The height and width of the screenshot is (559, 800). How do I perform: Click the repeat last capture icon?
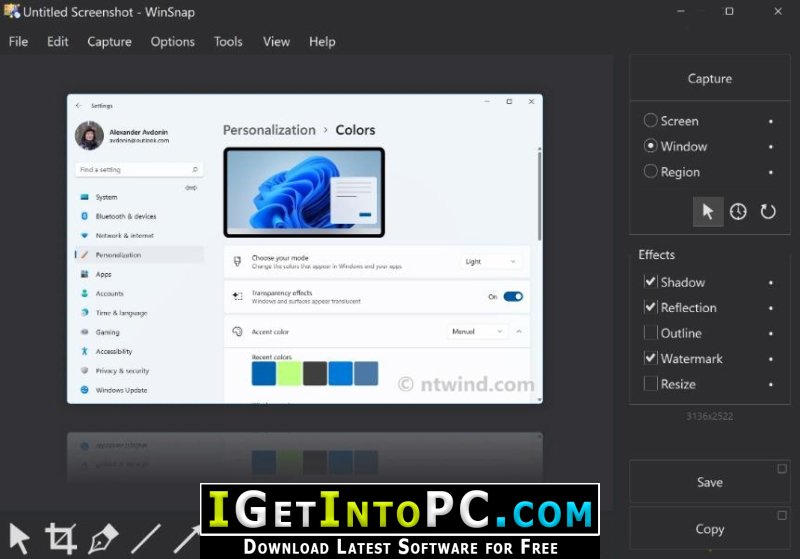(768, 211)
